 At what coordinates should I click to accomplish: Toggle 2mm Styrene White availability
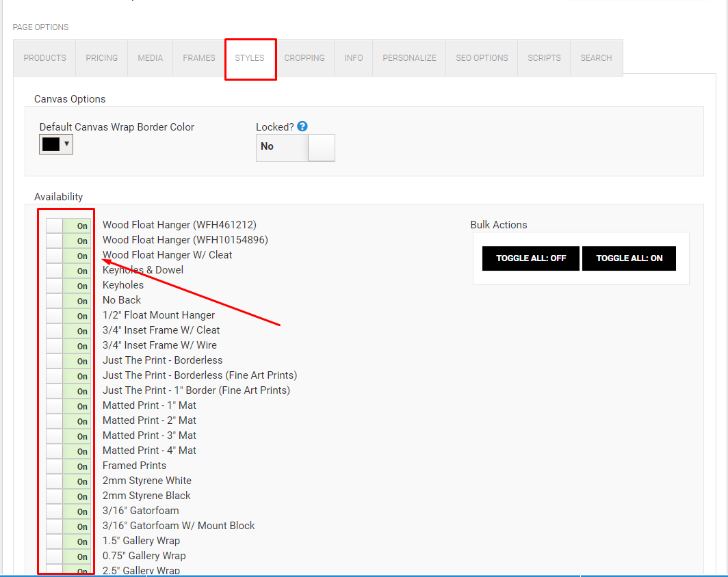point(68,481)
